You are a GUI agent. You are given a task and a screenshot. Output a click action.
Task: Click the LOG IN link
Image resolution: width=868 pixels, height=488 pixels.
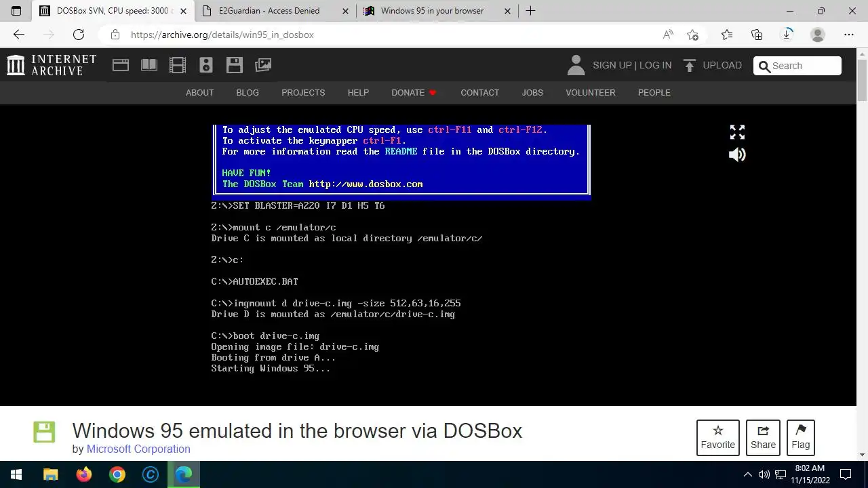(655, 65)
